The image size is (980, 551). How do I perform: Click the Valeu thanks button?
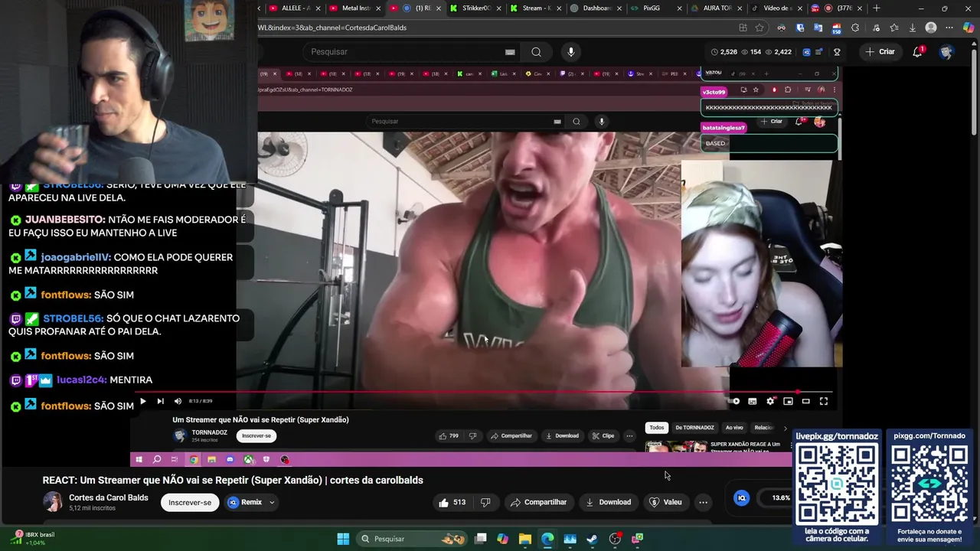coord(665,502)
